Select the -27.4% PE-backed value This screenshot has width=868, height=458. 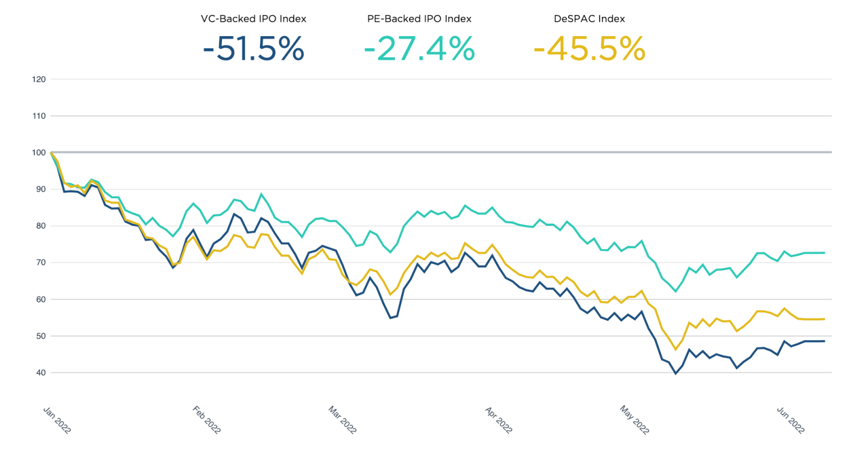pos(419,49)
